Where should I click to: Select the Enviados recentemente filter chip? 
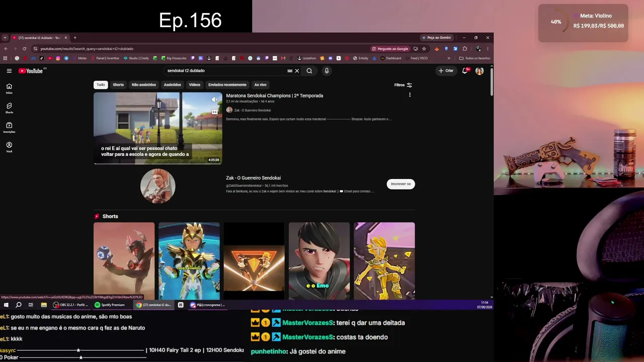[x=227, y=85]
